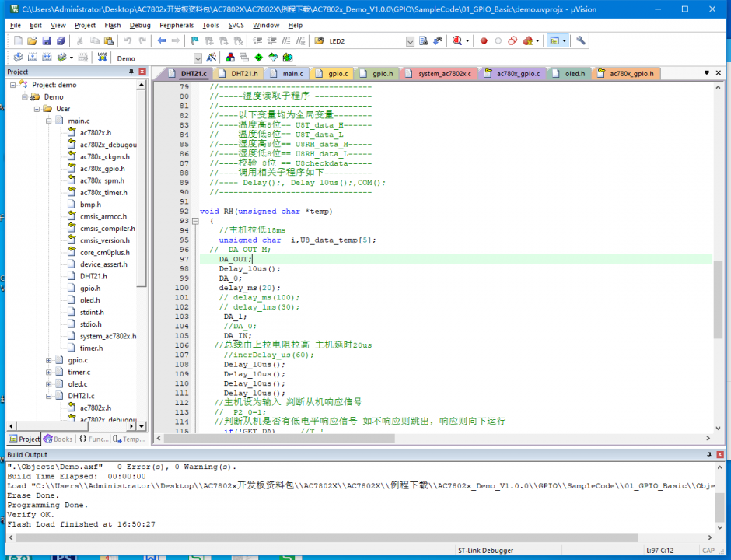
Task: Insert a breakpoint with the red circle icon
Action: [x=484, y=41]
